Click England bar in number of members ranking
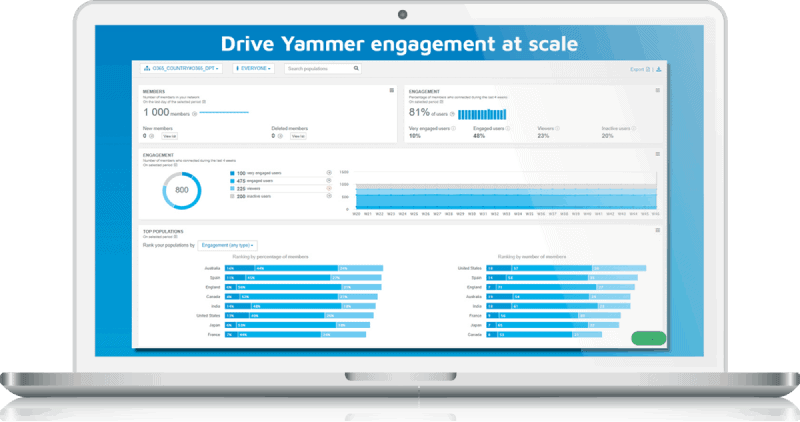Viewport: 800px width, 422px height. 560,287
